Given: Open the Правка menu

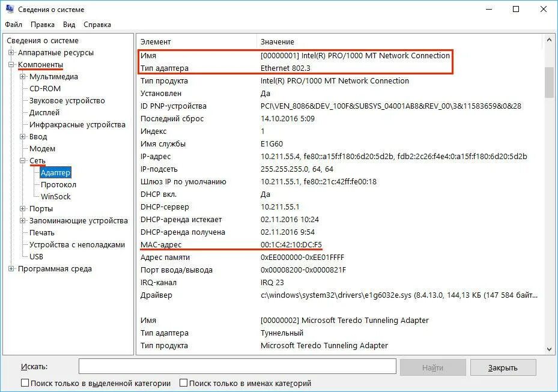Looking at the screenshot, I should pyautogui.click(x=43, y=25).
